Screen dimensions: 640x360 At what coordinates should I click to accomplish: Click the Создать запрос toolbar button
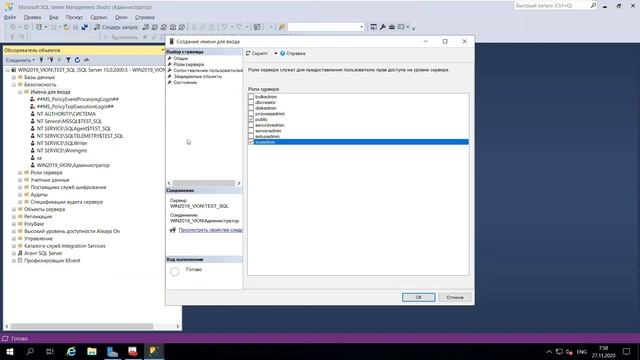click(x=116, y=27)
